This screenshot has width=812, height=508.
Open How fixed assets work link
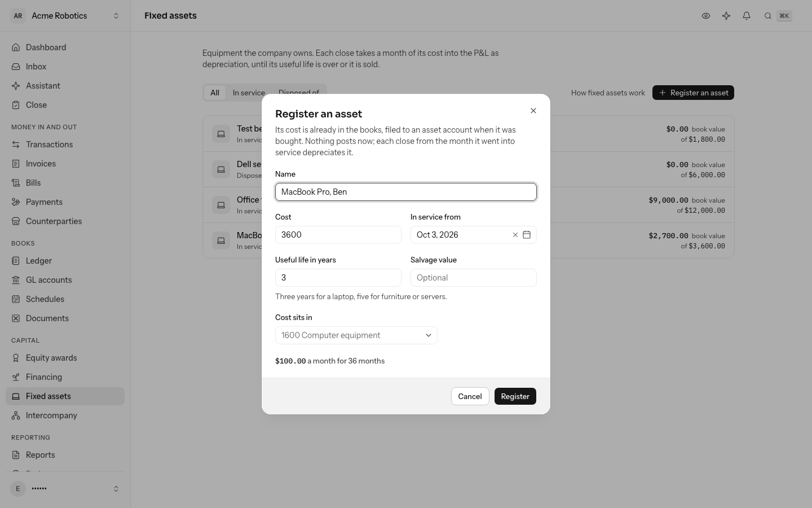[x=608, y=93]
